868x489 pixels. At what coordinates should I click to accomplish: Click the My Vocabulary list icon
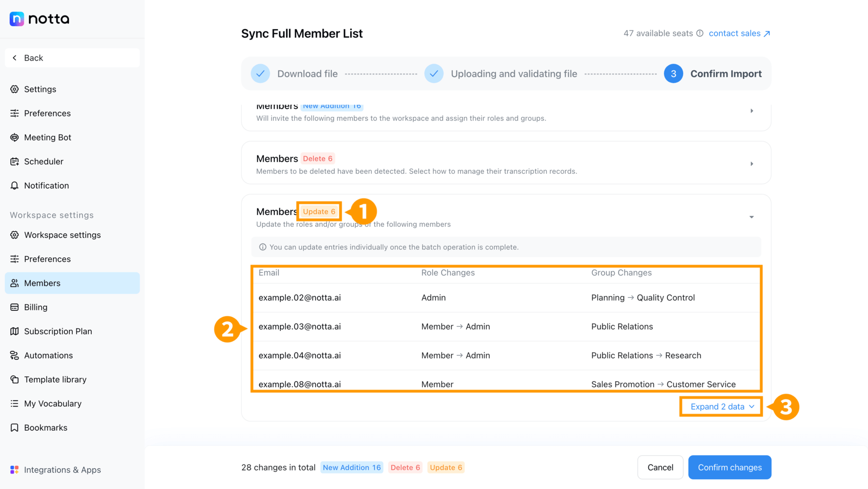click(14, 404)
